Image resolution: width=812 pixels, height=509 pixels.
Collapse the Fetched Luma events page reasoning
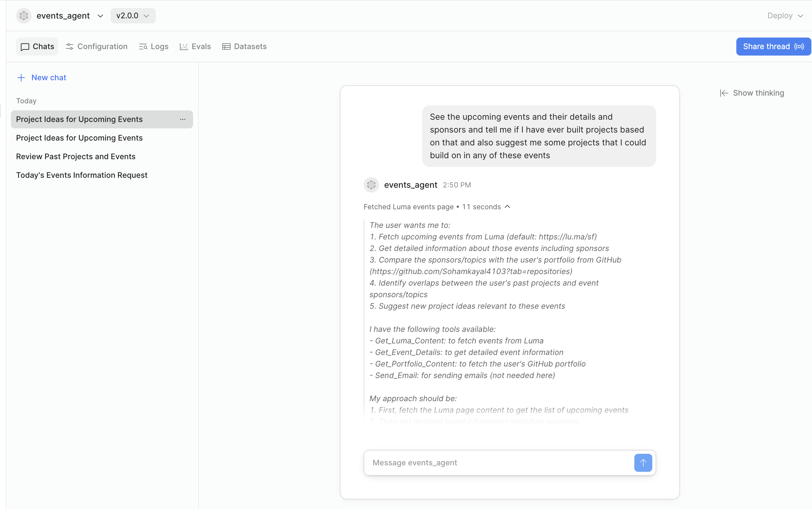[508, 207]
